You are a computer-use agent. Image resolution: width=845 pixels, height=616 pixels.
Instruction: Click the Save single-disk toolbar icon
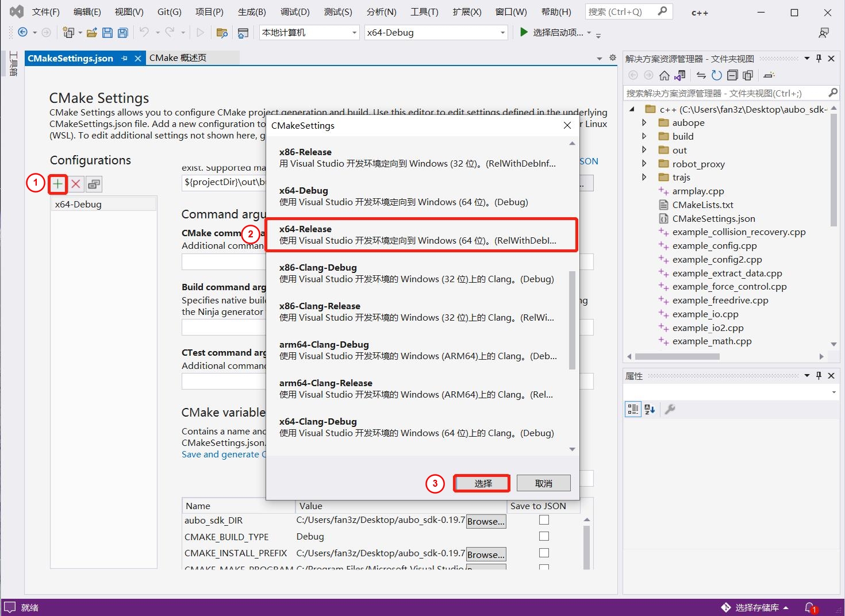[x=107, y=33]
